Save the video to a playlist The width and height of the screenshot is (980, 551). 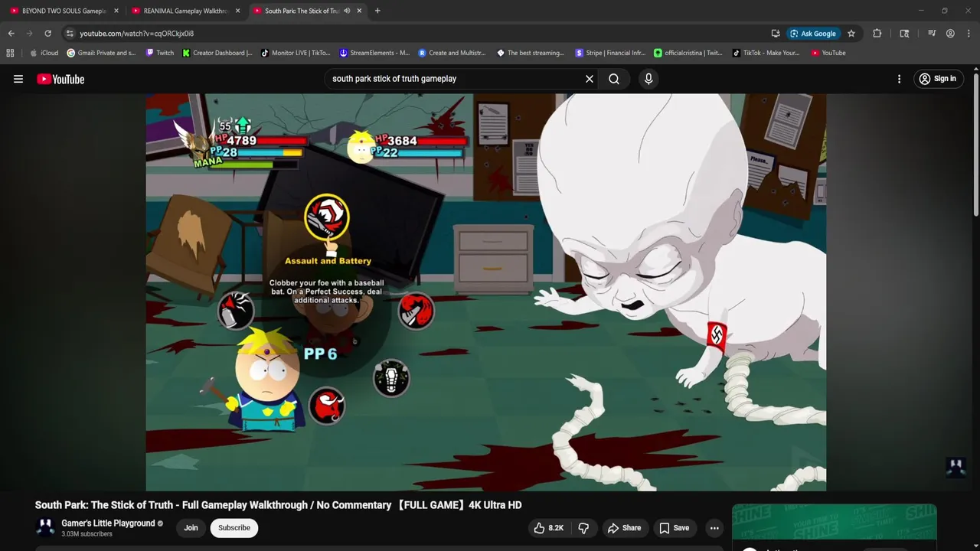pyautogui.click(x=675, y=528)
